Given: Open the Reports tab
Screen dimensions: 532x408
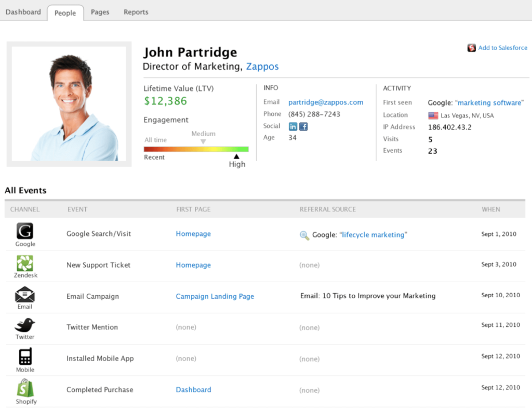Looking at the screenshot, I should 136,12.
